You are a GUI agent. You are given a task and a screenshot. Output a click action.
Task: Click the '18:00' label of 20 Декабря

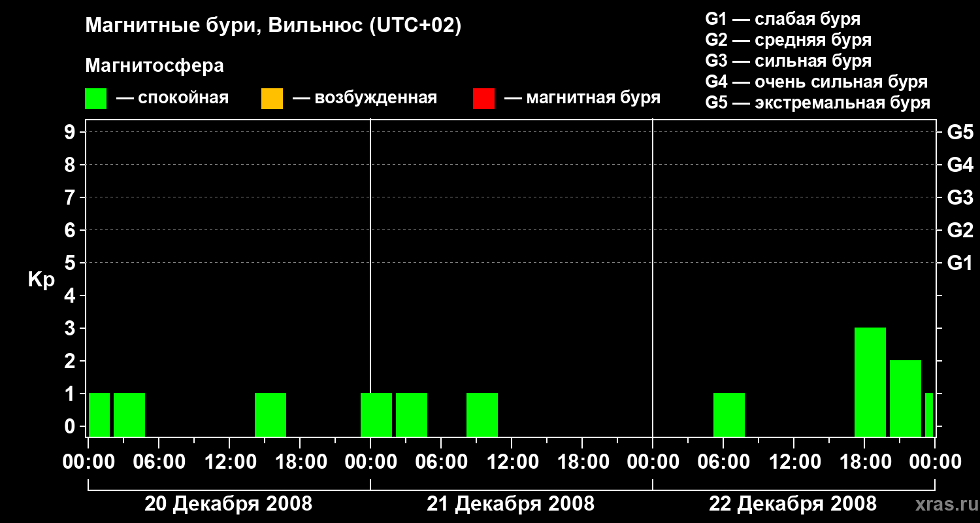300,462
